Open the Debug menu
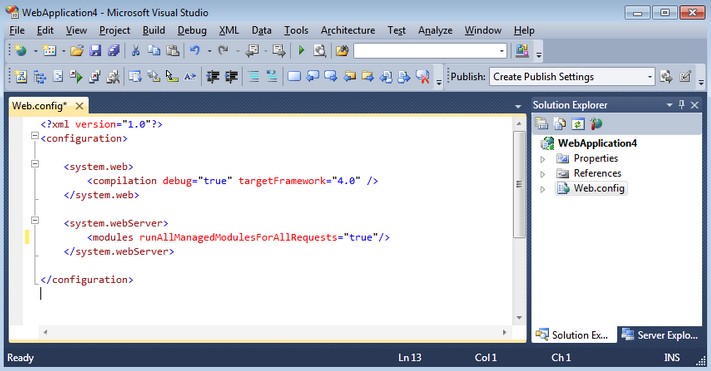The width and height of the screenshot is (711, 371). click(x=192, y=30)
